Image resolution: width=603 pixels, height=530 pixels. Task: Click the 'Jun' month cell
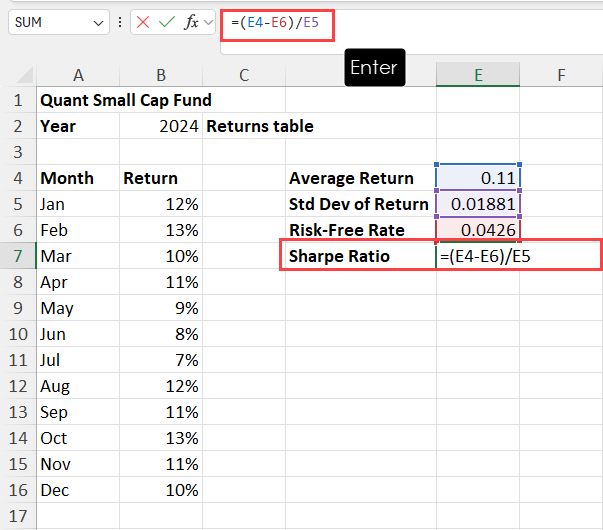click(78, 334)
